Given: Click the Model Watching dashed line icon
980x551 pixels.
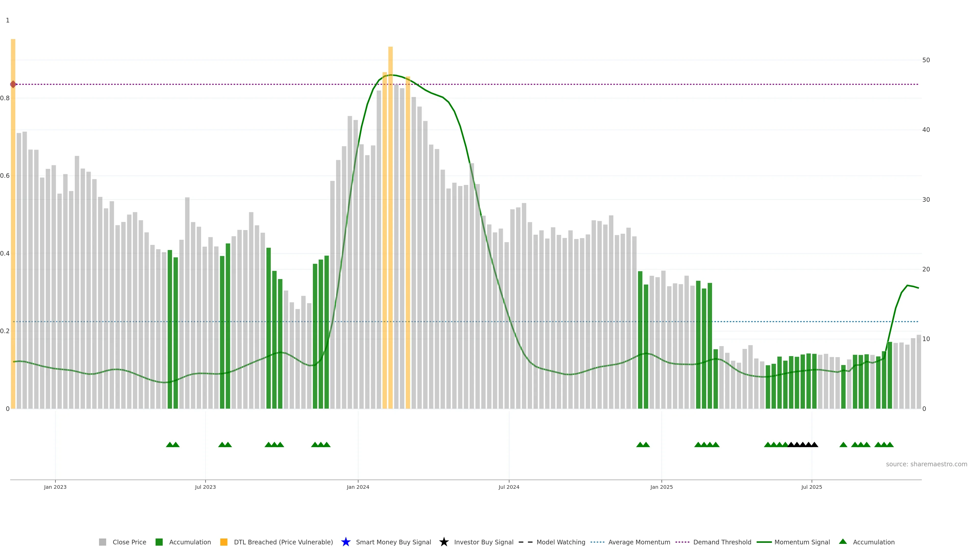Looking at the screenshot, I should coord(525,542).
